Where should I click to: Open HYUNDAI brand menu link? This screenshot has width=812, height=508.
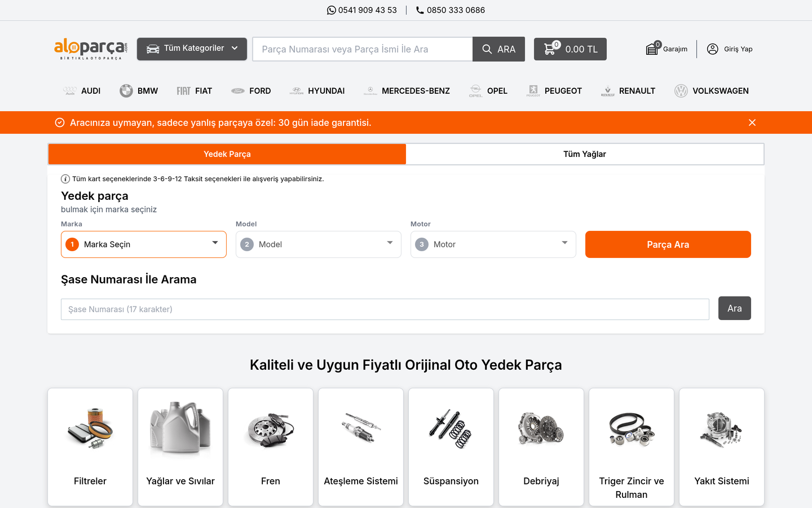[x=326, y=91]
